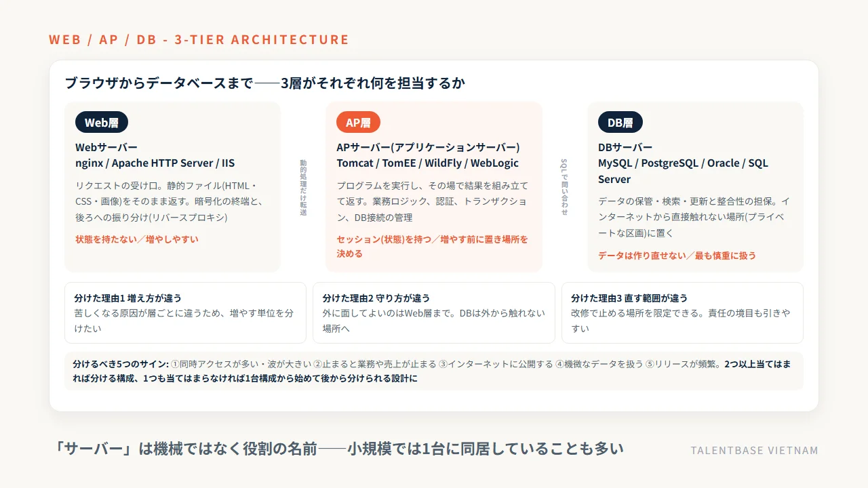This screenshot has height=488, width=868.
Task: Click the description starting データの保管・検索
Action: 694,217
